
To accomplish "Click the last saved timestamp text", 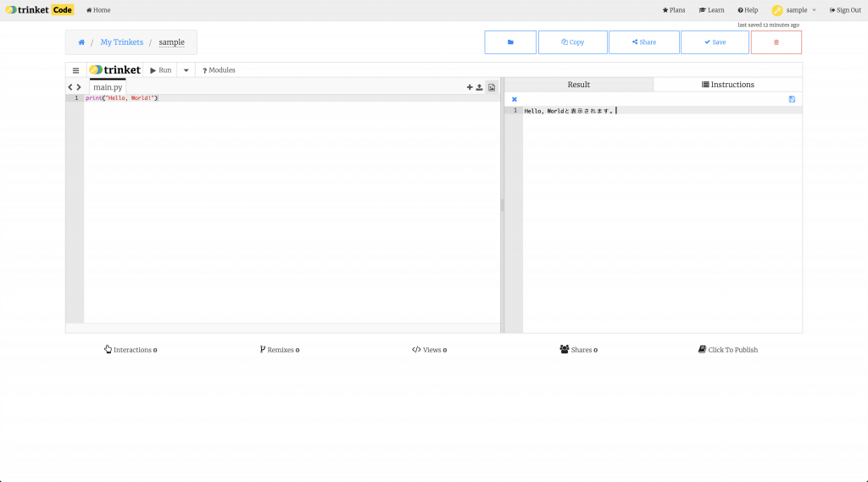I will tap(768, 25).
